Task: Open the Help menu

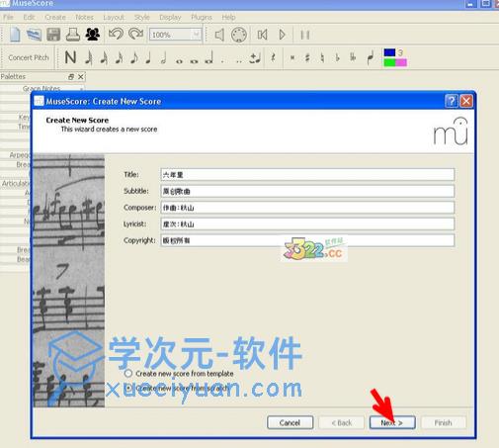Action: pyautogui.click(x=228, y=17)
